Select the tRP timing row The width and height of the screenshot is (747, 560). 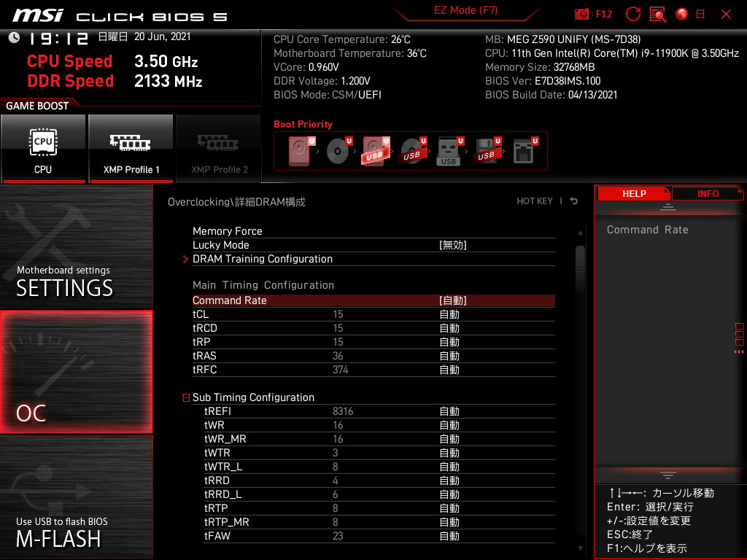(x=373, y=342)
